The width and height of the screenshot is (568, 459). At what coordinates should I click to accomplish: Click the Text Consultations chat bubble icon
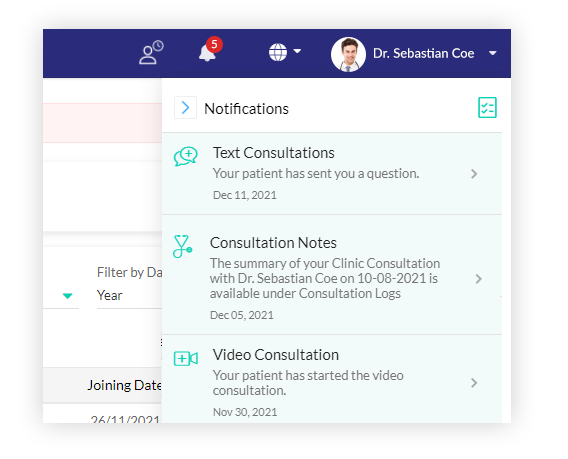pyautogui.click(x=185, y=157)
